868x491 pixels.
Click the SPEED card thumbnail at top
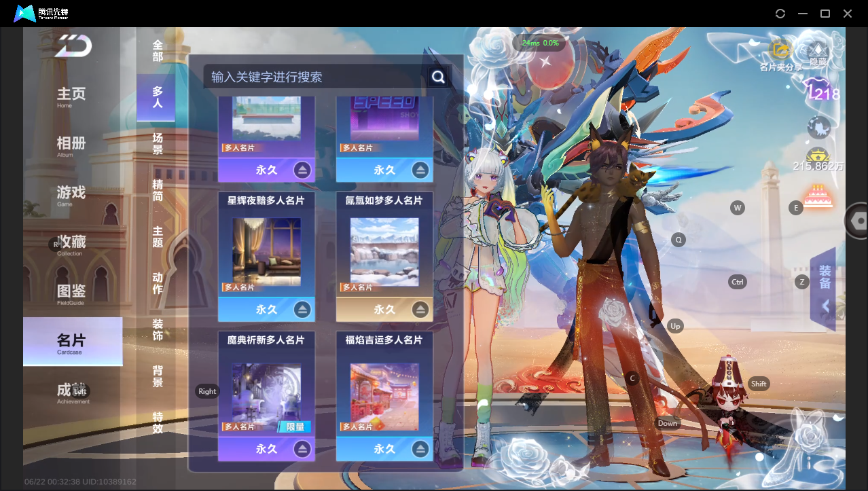click(x=384, y=119)
